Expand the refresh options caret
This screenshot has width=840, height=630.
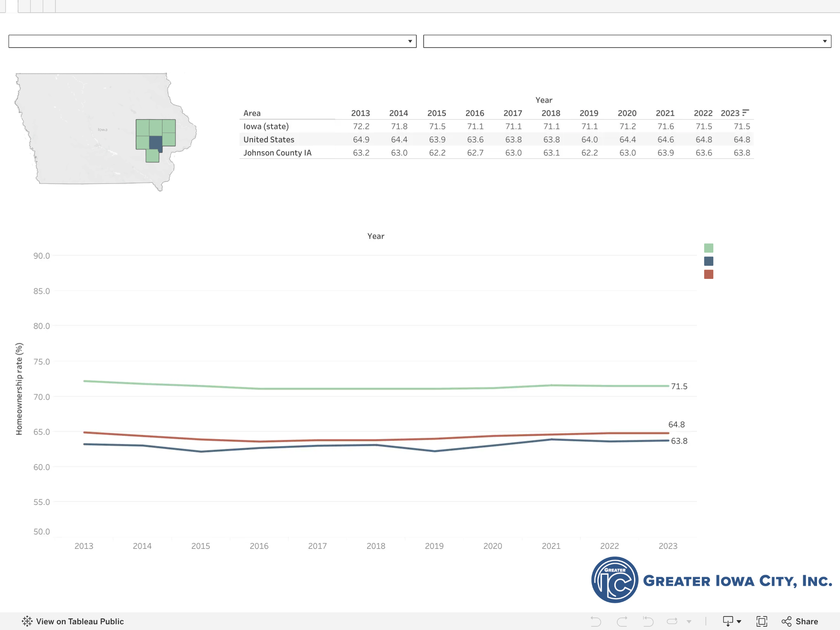[x=689, y=622]
